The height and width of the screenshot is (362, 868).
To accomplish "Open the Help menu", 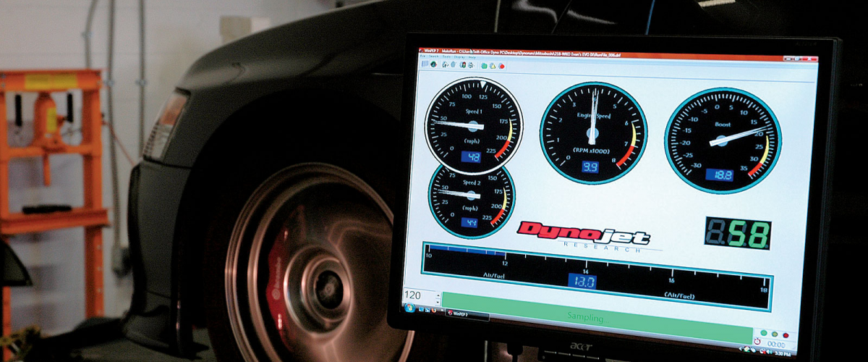I will tap(472, 57).
